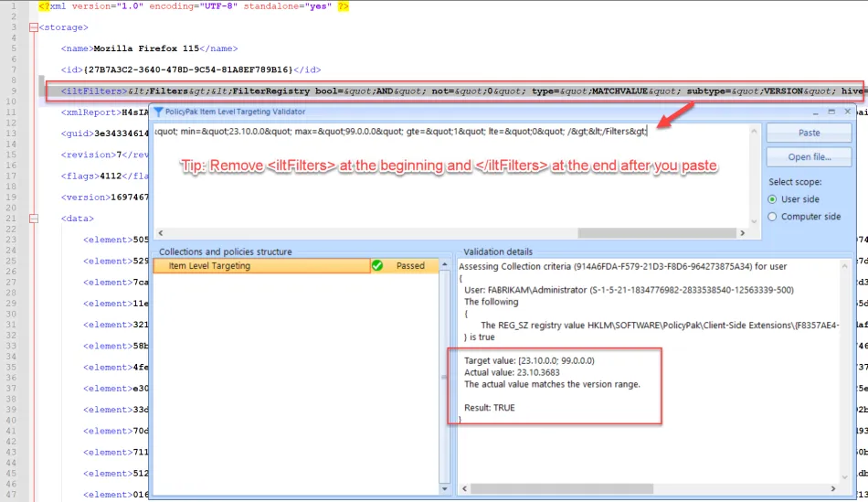Select the Computer side scope option
868x502 pixels.
click(773, 217)
